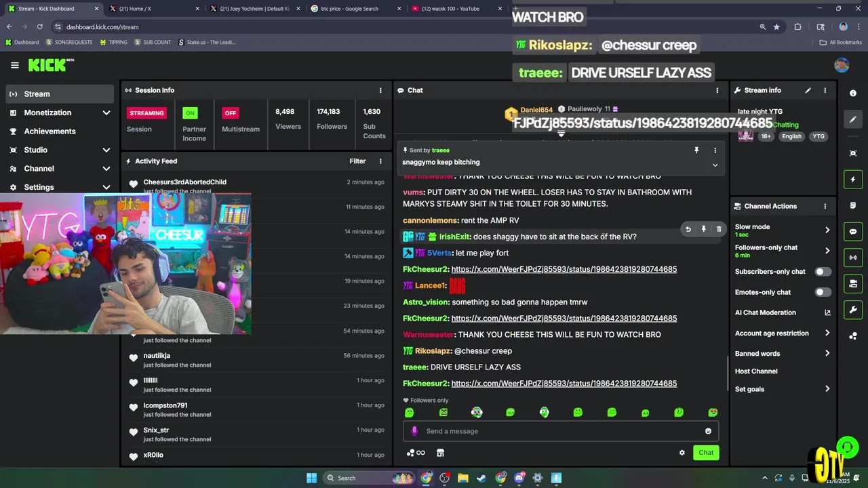Select Stream in the left sidebar

coord(60,94)
